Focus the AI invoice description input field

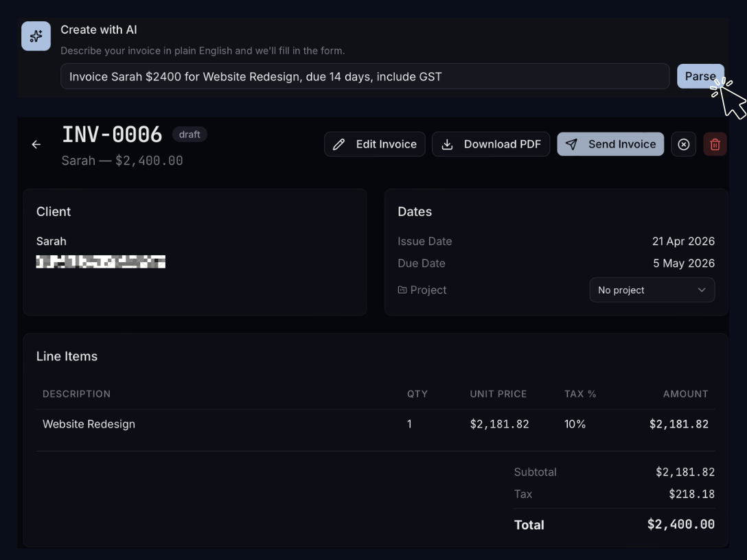[365, 76]
